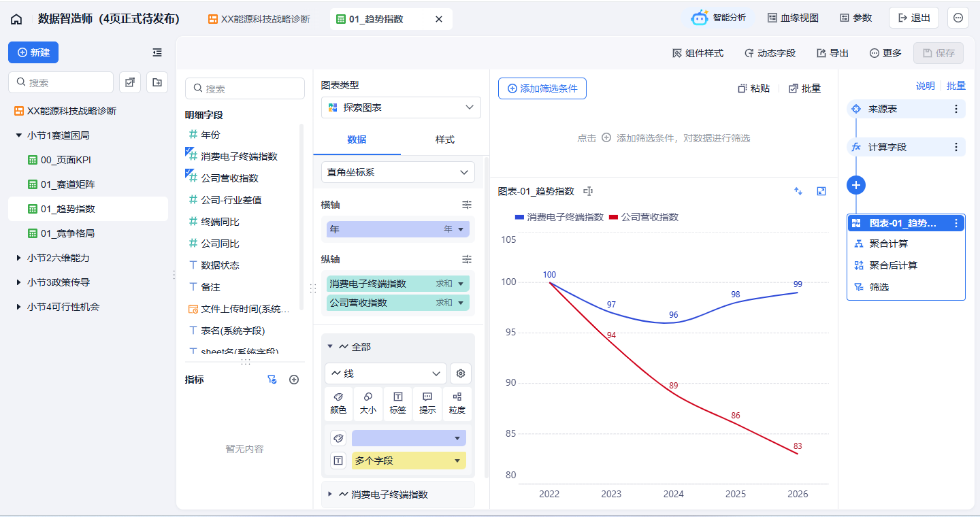Open 组件样式 in the toolbar

click(698, 53)
